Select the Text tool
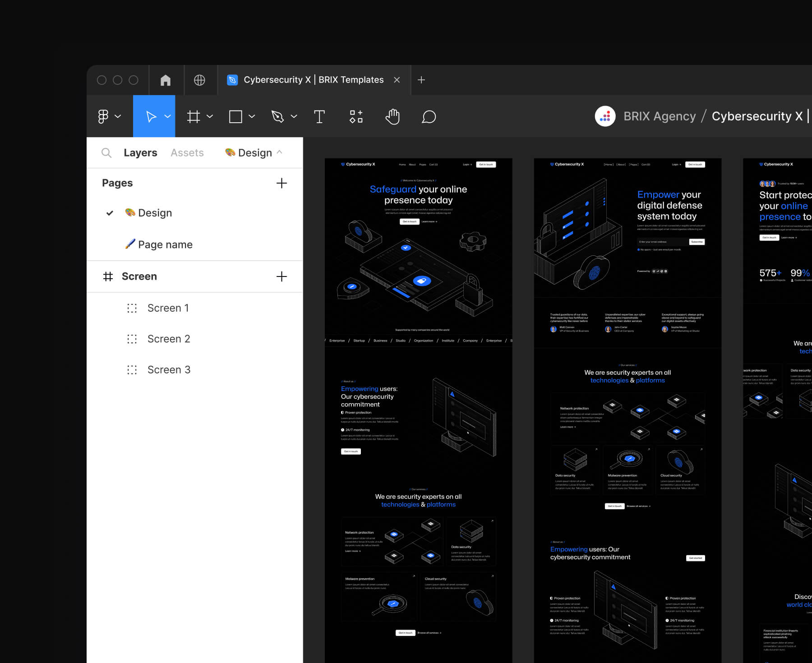 320,116
